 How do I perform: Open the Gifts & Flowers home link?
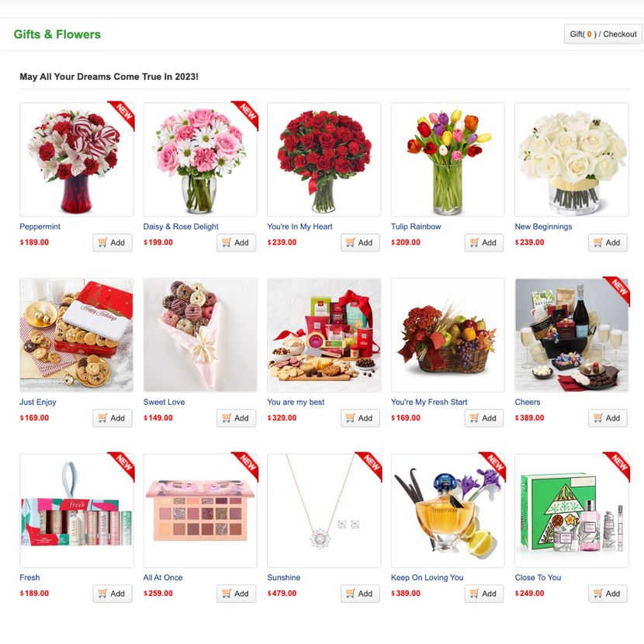pos(57,34)
